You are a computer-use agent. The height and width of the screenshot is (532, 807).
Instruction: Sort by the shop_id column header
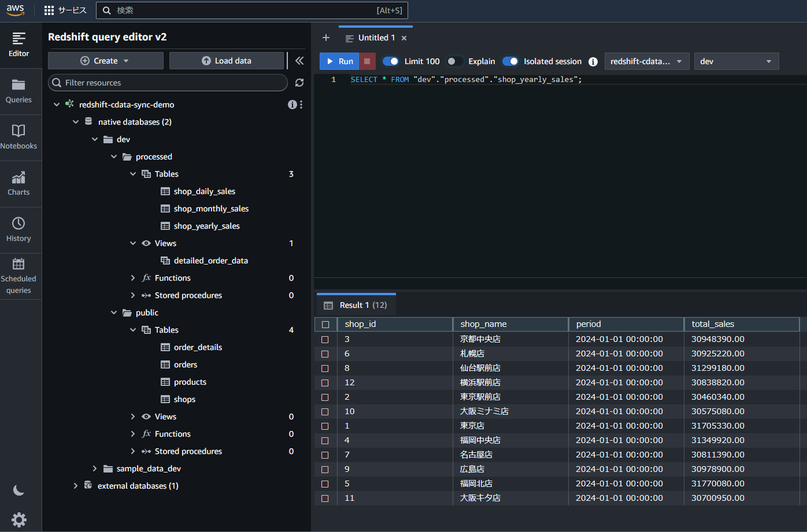pos(395,324)
